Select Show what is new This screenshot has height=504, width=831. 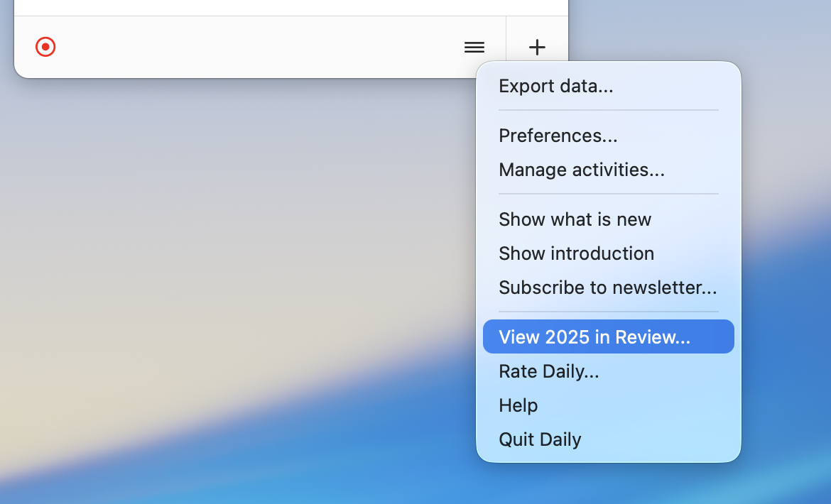click(575, 219)
